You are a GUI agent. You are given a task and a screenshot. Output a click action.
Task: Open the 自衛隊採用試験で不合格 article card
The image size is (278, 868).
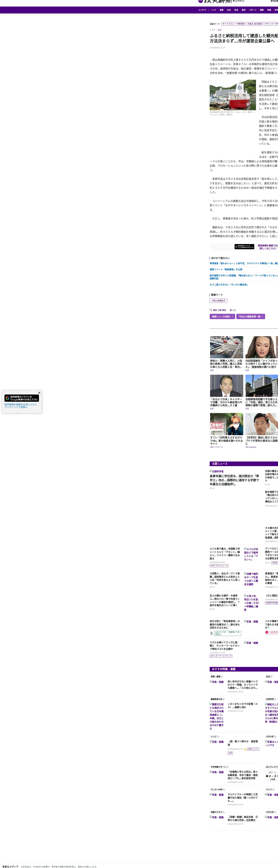tap(262, 392)
